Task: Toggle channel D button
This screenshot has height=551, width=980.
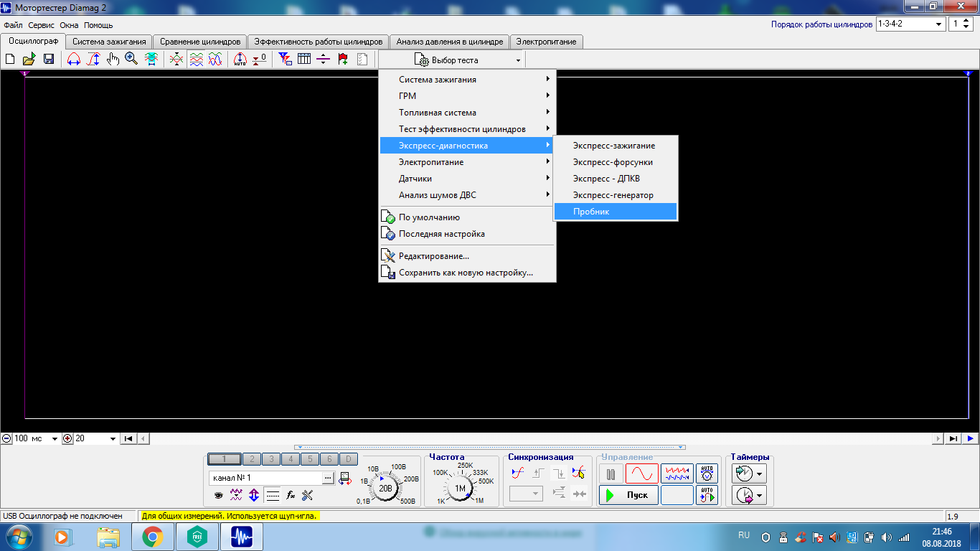Action: [x=348, y=459]
